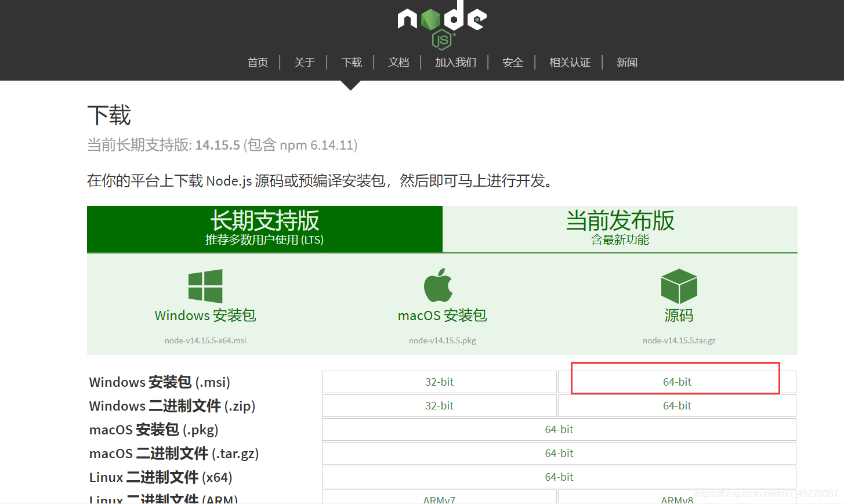844x504 pixels.
Task: Click node-v14.15.5.pkg file name
Action: [x=442, y=340]
